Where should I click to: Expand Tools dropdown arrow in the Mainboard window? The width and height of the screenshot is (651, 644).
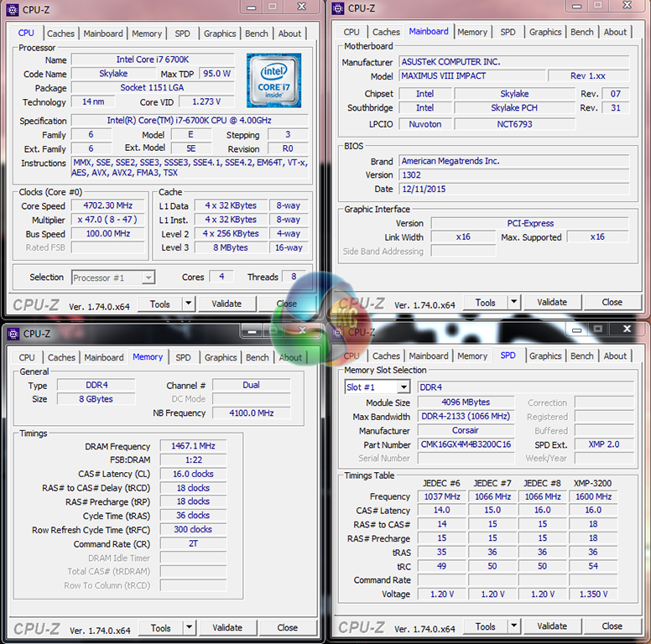coord(514,302)
